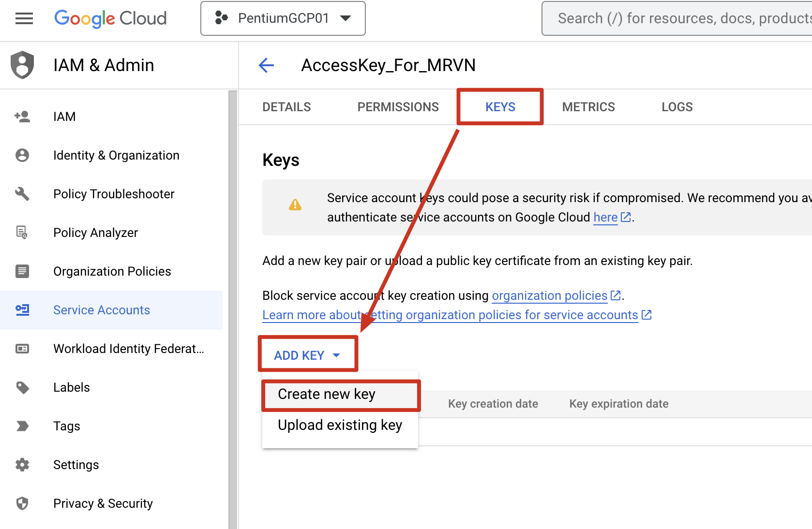Click external-link icon after organization policies
This screenshot has width=812, height=529.
tap(616, 295)
